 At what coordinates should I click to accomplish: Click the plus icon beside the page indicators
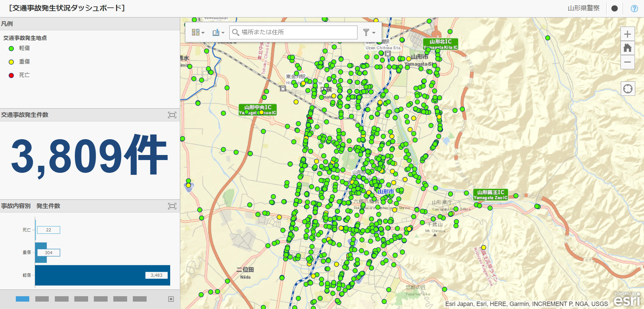coord(171,299)
